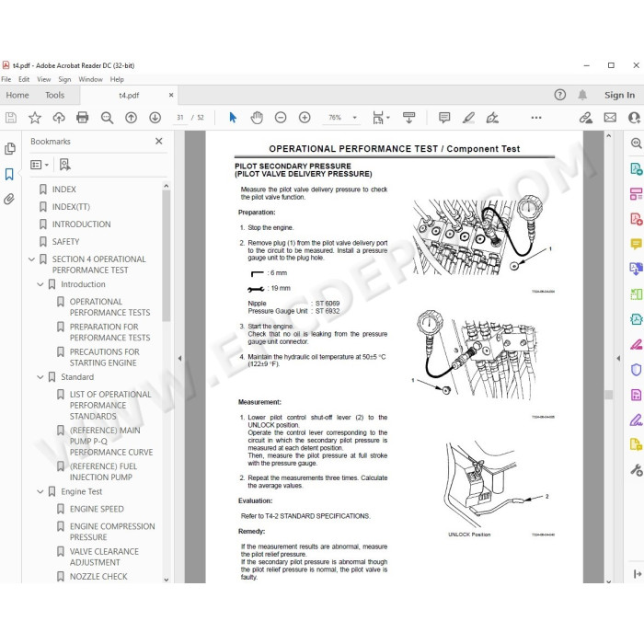Open the Page Thumbnails panel icon

(9, 149)
